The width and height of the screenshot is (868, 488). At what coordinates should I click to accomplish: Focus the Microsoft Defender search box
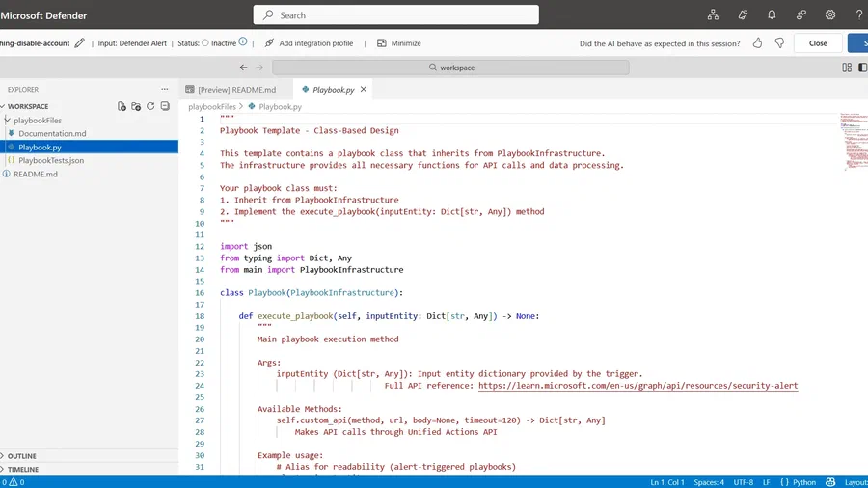tap(395, 14)
